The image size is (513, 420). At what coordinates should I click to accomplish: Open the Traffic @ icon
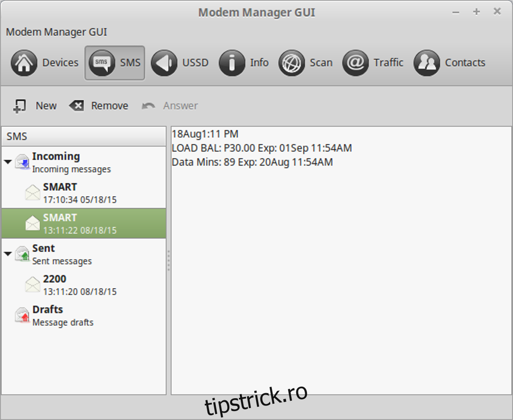click(x=355, y=63)
